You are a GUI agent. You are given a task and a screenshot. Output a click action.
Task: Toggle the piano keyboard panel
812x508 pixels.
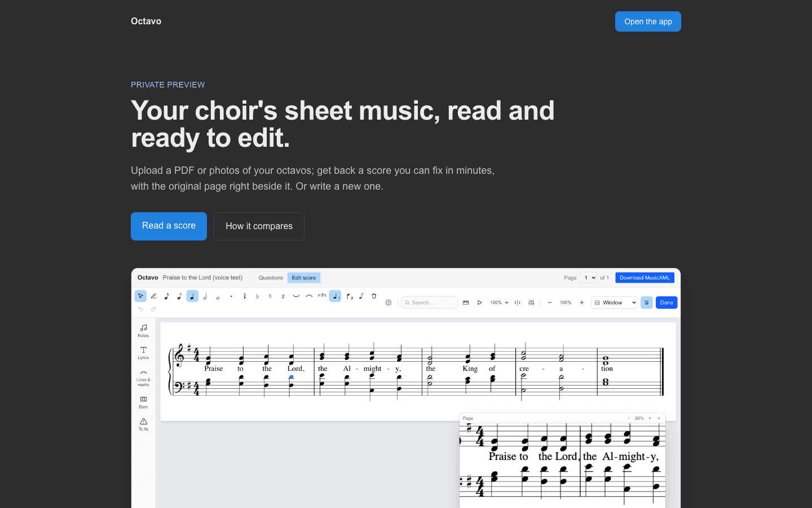[466, 303]
